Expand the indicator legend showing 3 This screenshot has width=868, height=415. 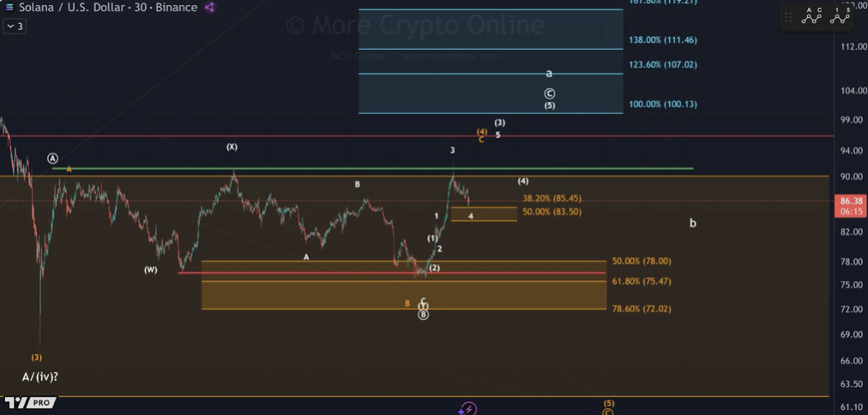point(15,27)
